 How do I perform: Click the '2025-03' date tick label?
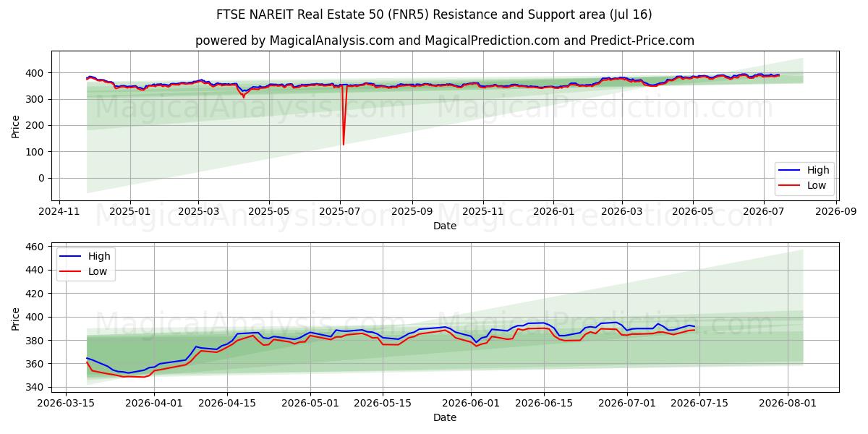coord(199,211)
